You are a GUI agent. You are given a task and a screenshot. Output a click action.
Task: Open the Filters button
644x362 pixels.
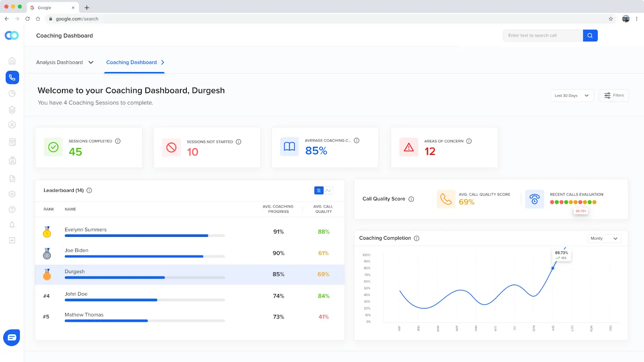(613, 95)
